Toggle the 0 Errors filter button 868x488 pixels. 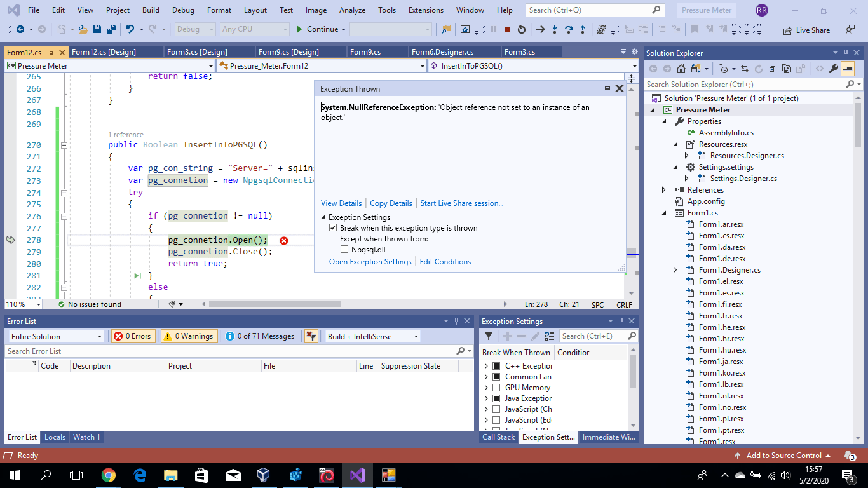133,336
